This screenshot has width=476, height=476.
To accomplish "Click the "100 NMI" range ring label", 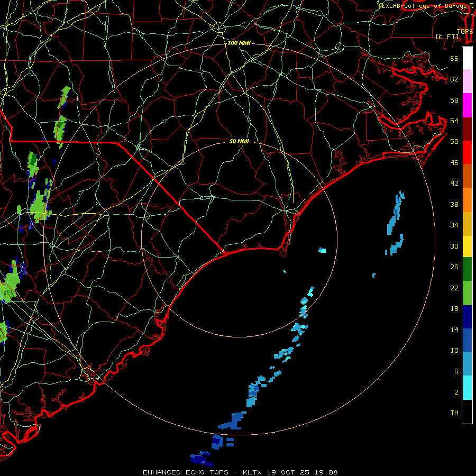I will (239, 43).
